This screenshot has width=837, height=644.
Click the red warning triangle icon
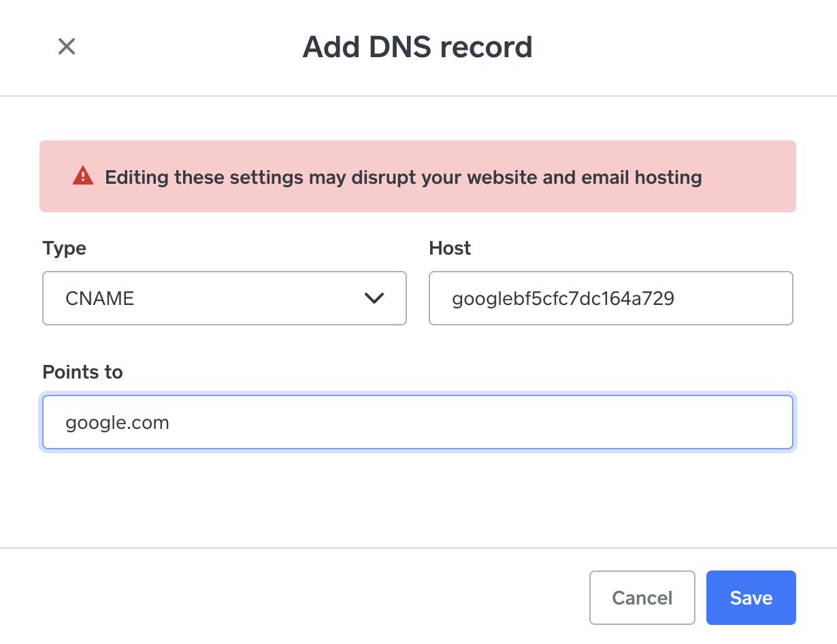(x=83, y=176)
